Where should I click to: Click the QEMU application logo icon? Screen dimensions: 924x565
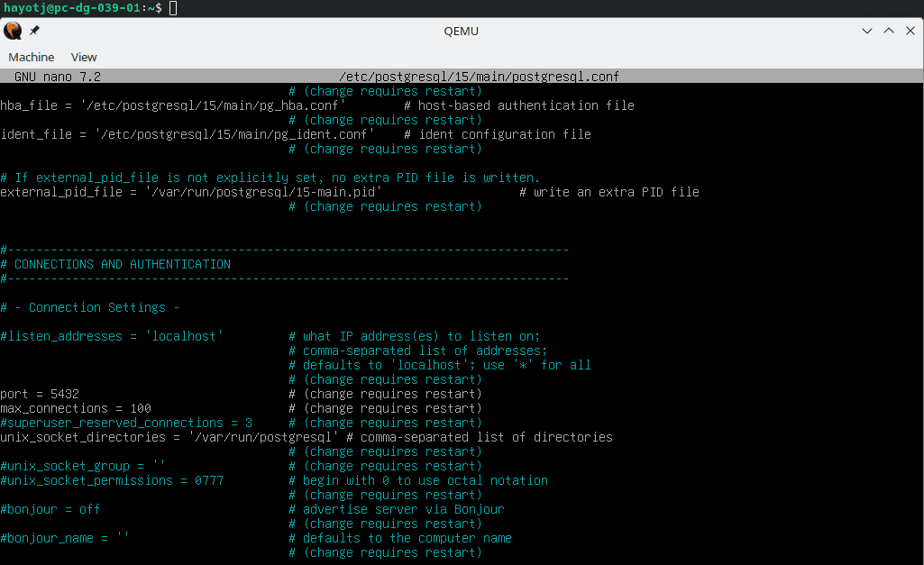click(x=12, y=30)
